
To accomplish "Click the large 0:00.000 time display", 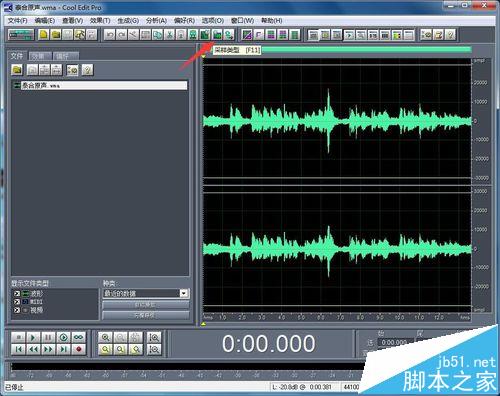I will point(269,343).
